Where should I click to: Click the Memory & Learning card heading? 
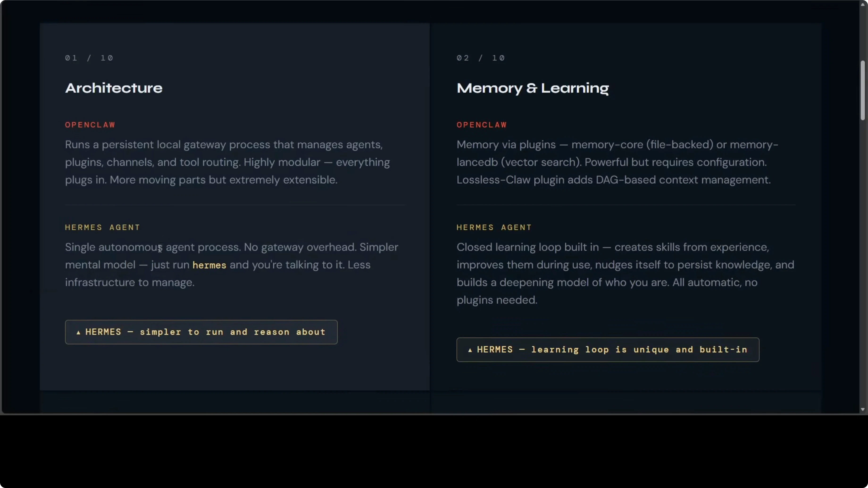[x=532, y=88]
